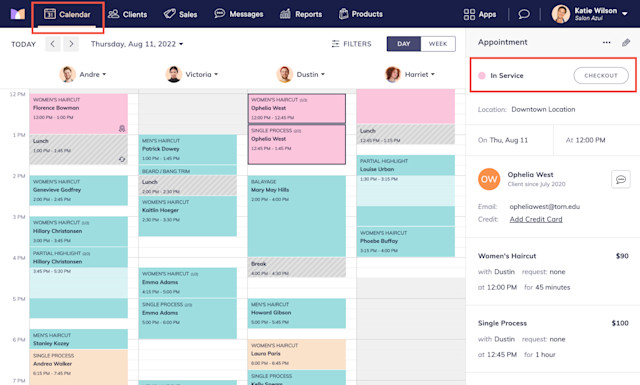Click the chat bubble icon in top bar
This screenshot has width=640, height=385.
pos(524,14)
